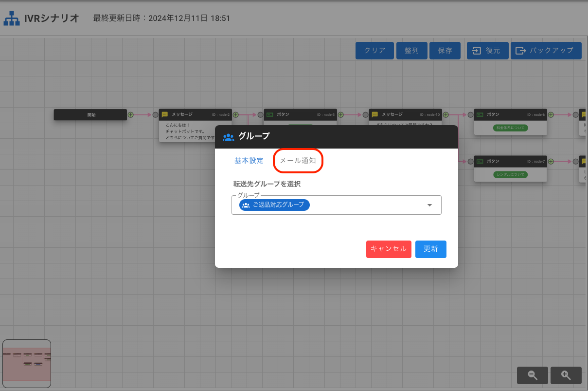The image size is (588, 391).
Task: Click the group people icon in dialog header
Action: 228,137
